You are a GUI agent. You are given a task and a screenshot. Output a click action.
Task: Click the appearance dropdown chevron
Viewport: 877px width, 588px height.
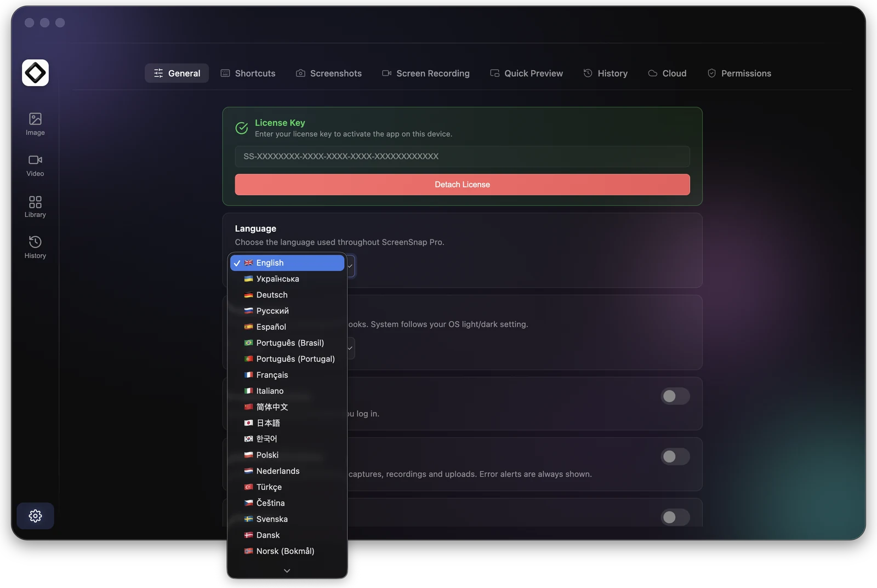[350, 348]
